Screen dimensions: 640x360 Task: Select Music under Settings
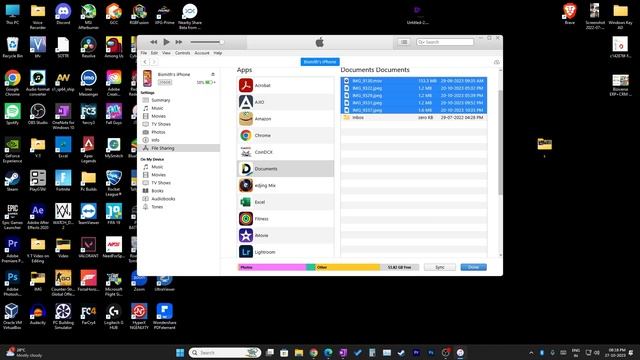coord(157,108)
